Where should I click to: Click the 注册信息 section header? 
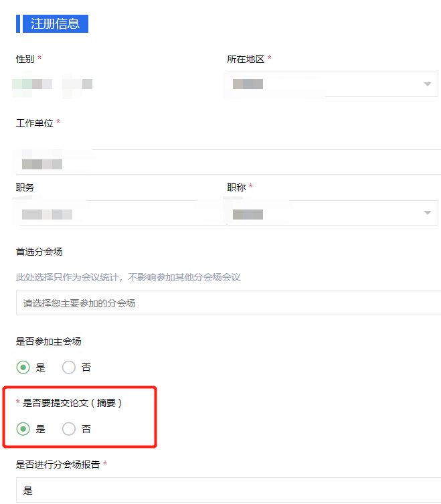pos(55,23)
